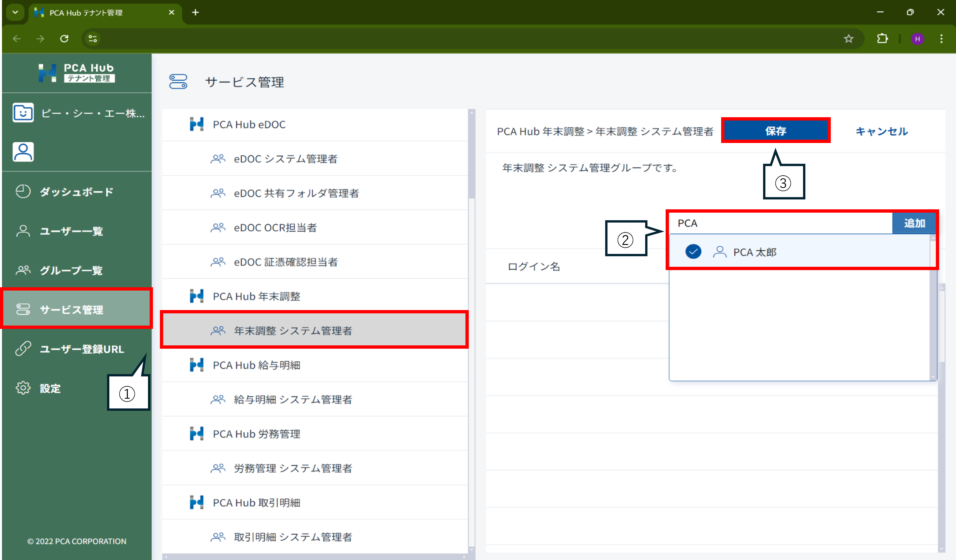Select 給与明細 システム管理者 group
Image resolution: width=956 pixels, height=560 pixels.
[315, 399]
